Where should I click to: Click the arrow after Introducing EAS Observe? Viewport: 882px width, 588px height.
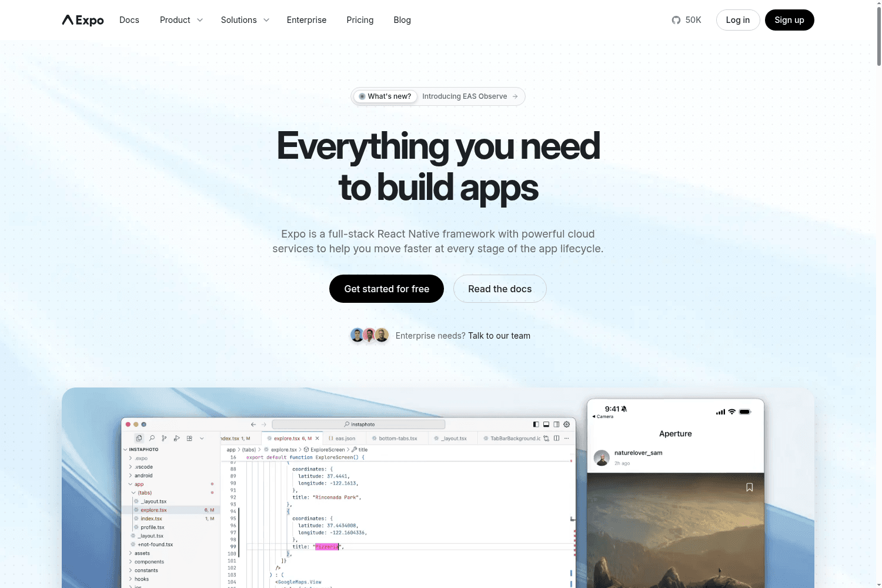pos(515,96)
